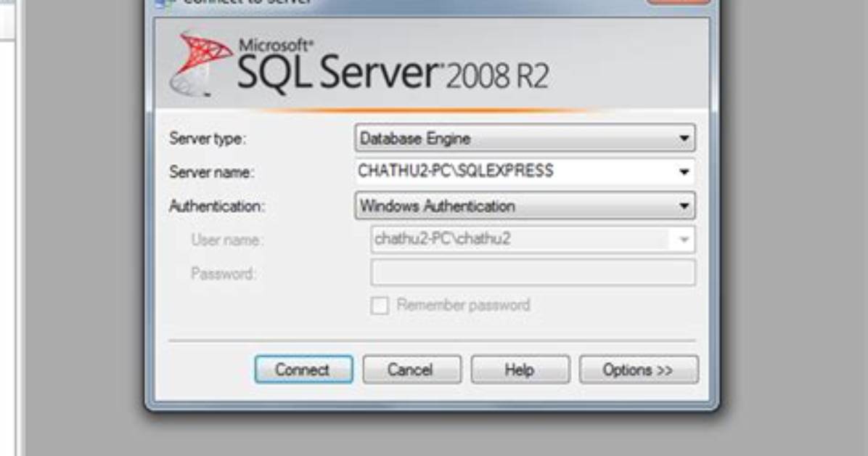Click the "Authentication:" label

click(x=216, y=206)
